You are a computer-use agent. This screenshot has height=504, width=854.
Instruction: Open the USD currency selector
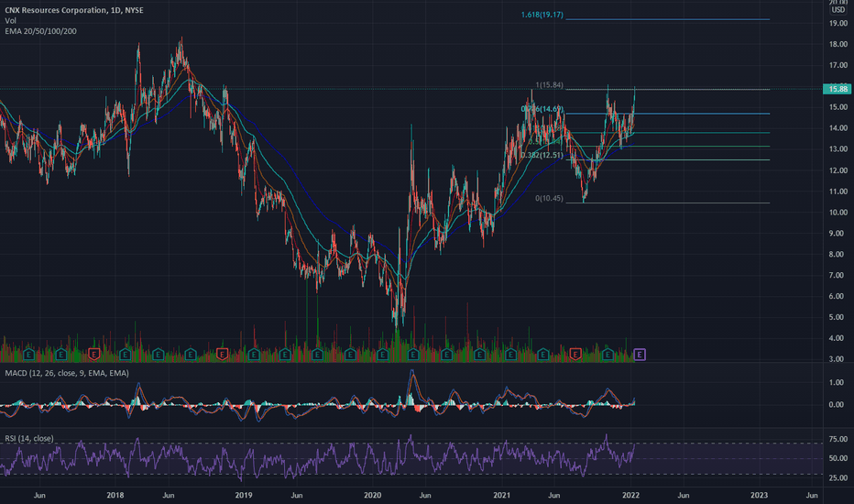point(838,10)
